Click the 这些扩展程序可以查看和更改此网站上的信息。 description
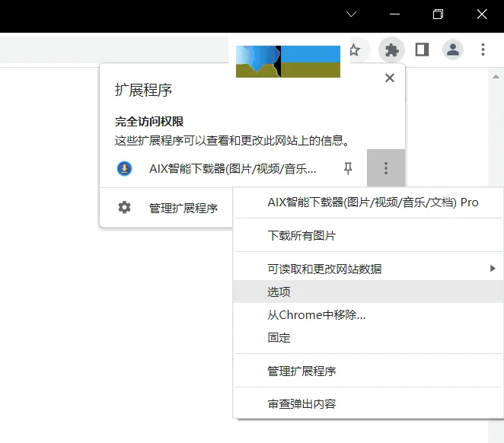 (x=233, y=140)
